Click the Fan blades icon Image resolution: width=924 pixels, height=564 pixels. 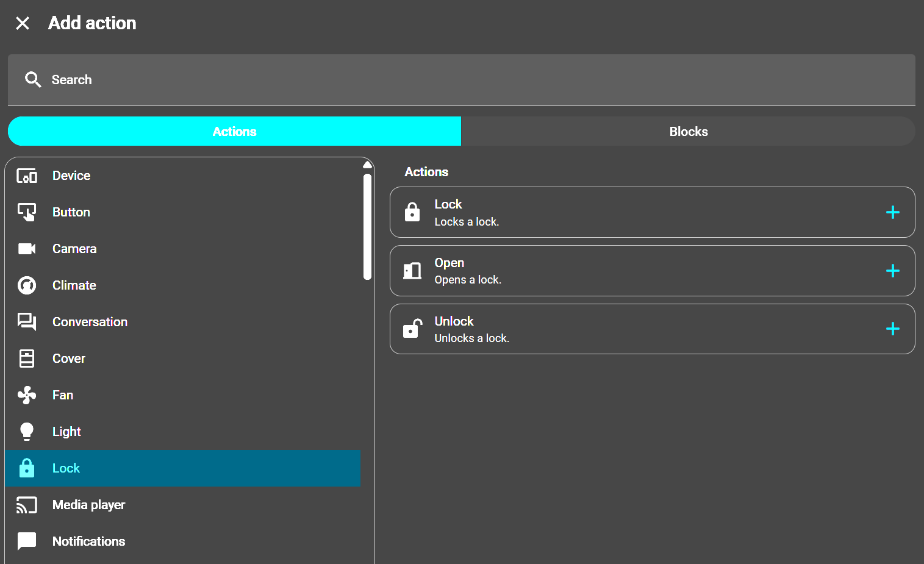pyautogui.click(x=27, y=395)
